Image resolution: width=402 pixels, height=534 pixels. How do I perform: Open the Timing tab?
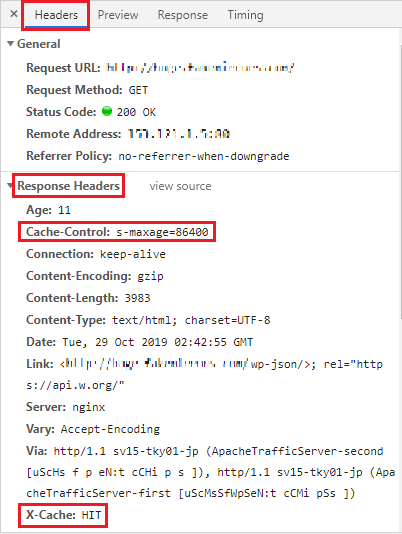point(245,15)
